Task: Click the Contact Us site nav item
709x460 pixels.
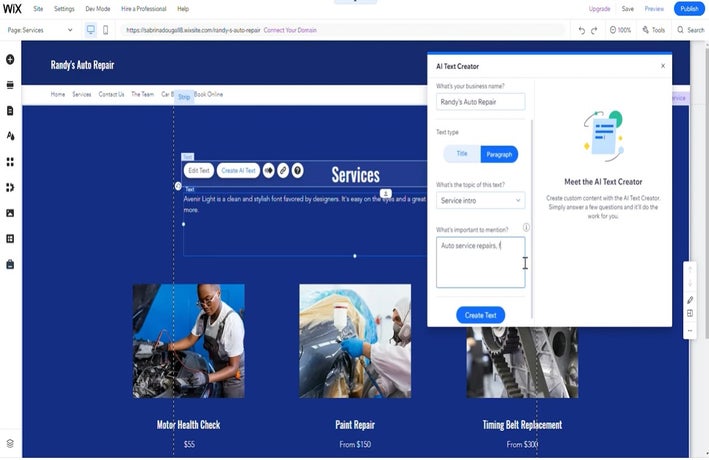Action: click(111, 94)
